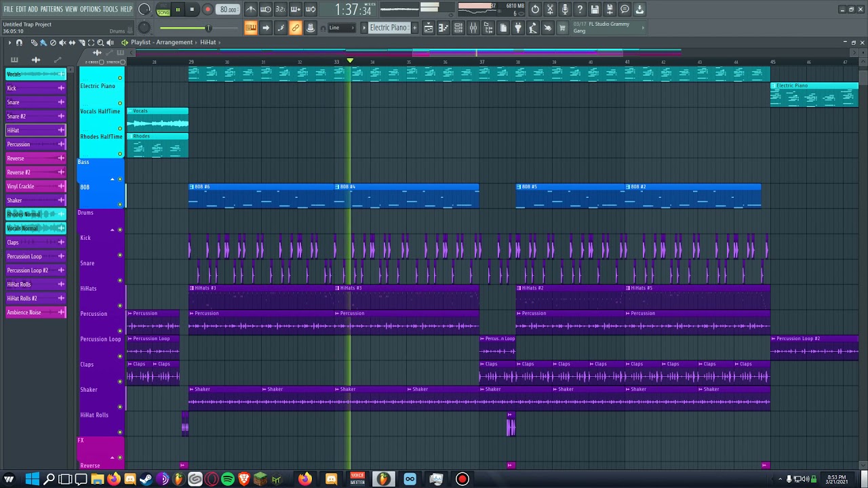868x488 pixels.
Task: Open the Channel rack view icon
Action: pyautogui.click(x=458, y=28)
